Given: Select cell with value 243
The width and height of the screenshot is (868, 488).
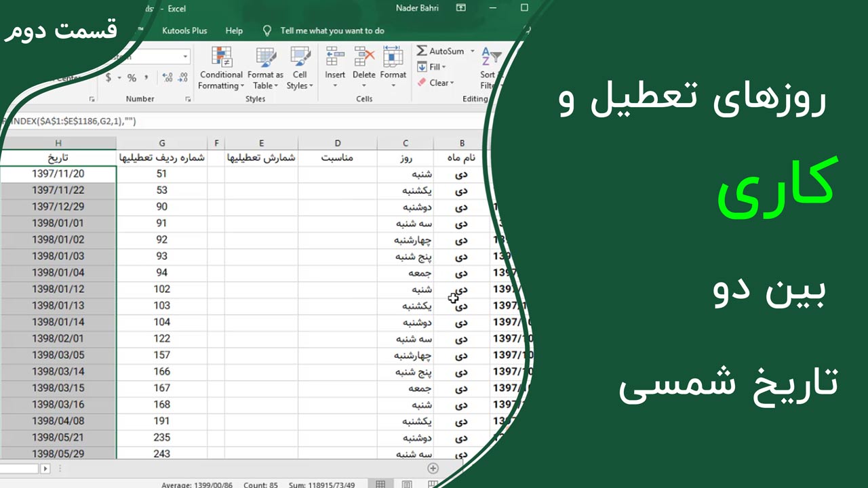Looking at the screenshot, I should point(161,453).
